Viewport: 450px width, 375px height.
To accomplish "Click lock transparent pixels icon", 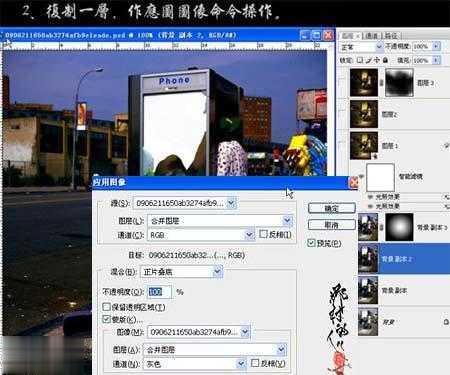I will [x=360, y=60].
